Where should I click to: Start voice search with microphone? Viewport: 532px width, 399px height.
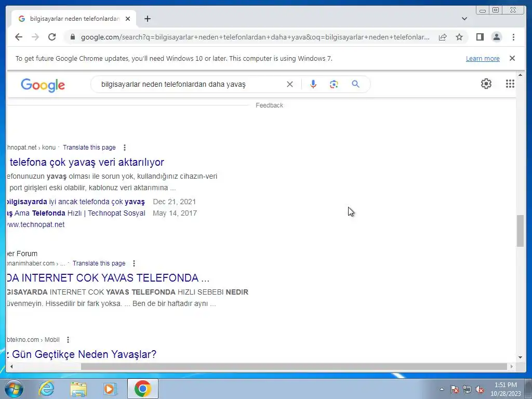(x=313, y=84)
